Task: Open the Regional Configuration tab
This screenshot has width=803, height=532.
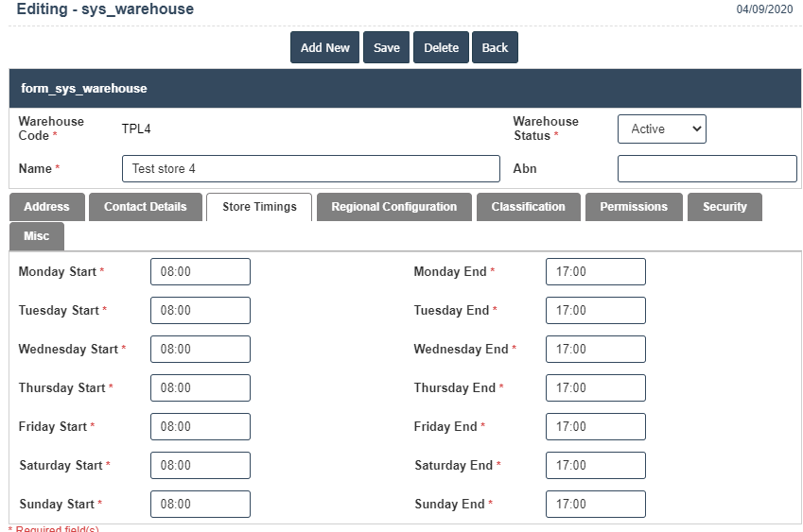Action: [393, 207]
